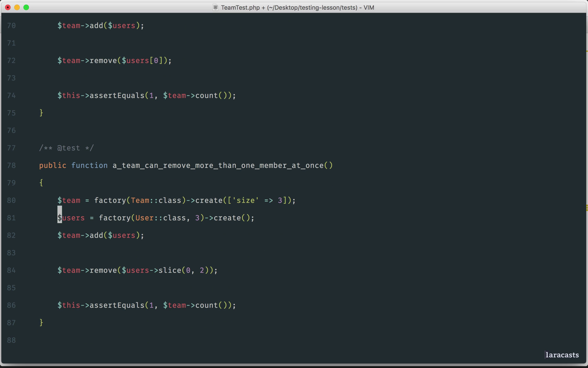Click slice on line 84
The width and height of the screenshot is (588, 368).
click(170, 270)
